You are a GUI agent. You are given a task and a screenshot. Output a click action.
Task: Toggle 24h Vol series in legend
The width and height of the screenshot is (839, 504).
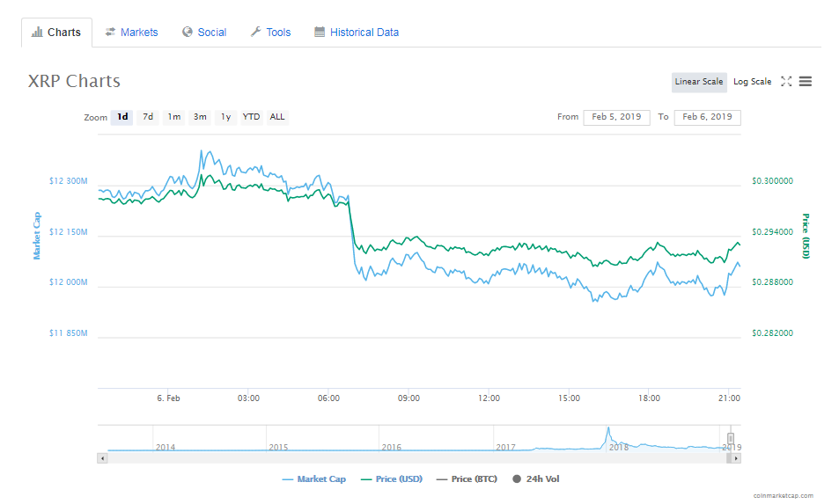click(535, 478)
